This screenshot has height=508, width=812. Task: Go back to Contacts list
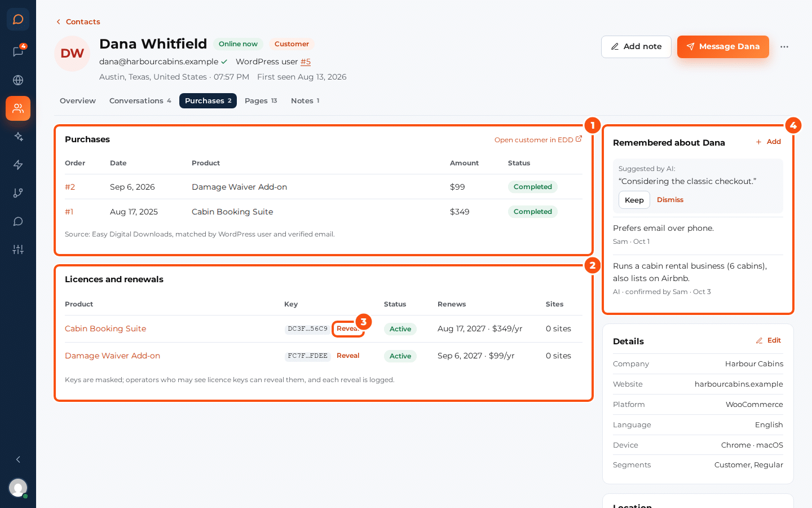point(78,21)
